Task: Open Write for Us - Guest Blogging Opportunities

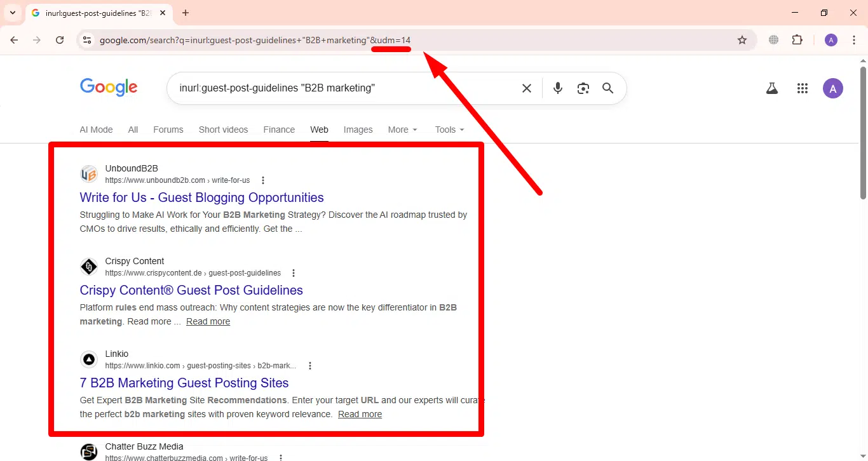Action: (202, 197)
